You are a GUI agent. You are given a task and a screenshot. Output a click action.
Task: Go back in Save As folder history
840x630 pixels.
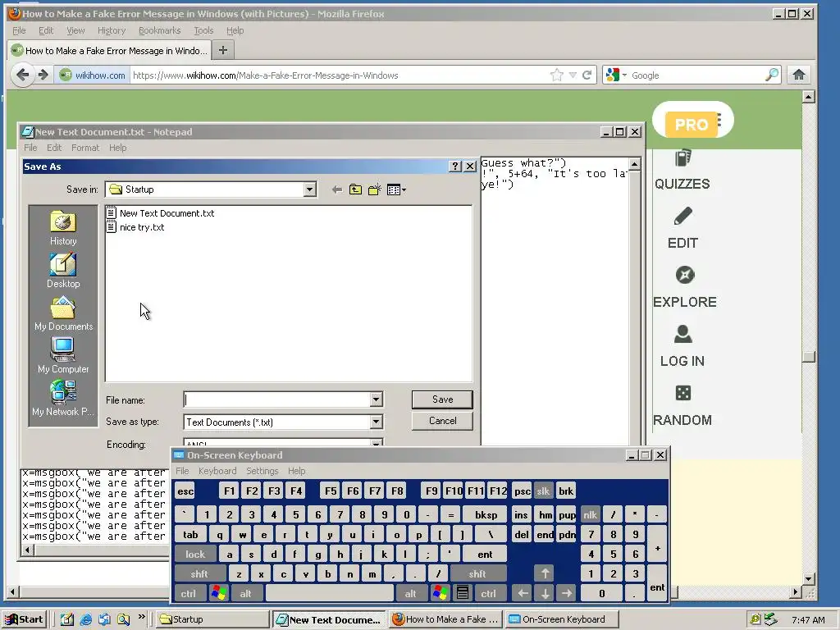(337, 189)
